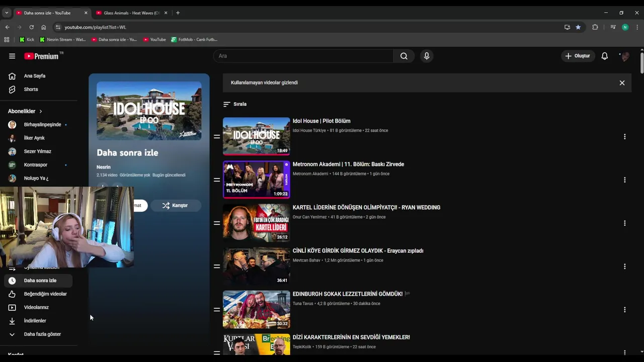Grab reorder handle of KARTEL LİDERİNE video
This screenshot has height=362, width=644.
pyautogui.click(x=217, y=223)
